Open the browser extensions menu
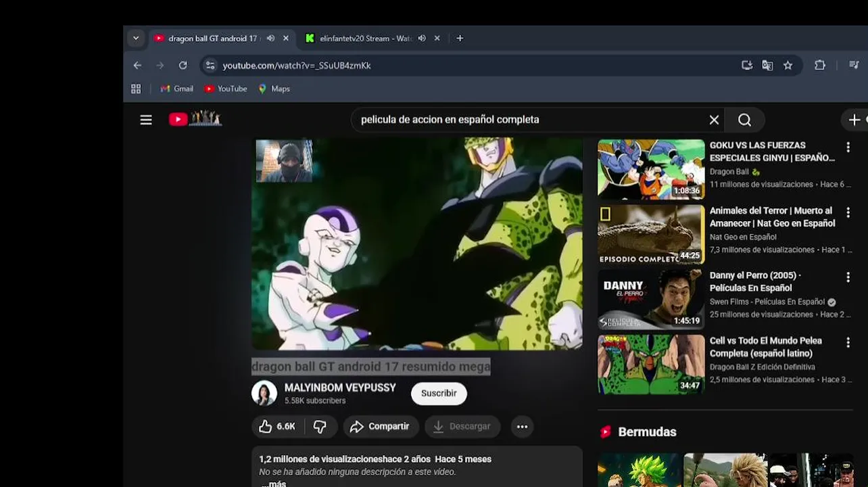This screenshot has height=487, width=868. pyautogui.click(x=820, y=66)
